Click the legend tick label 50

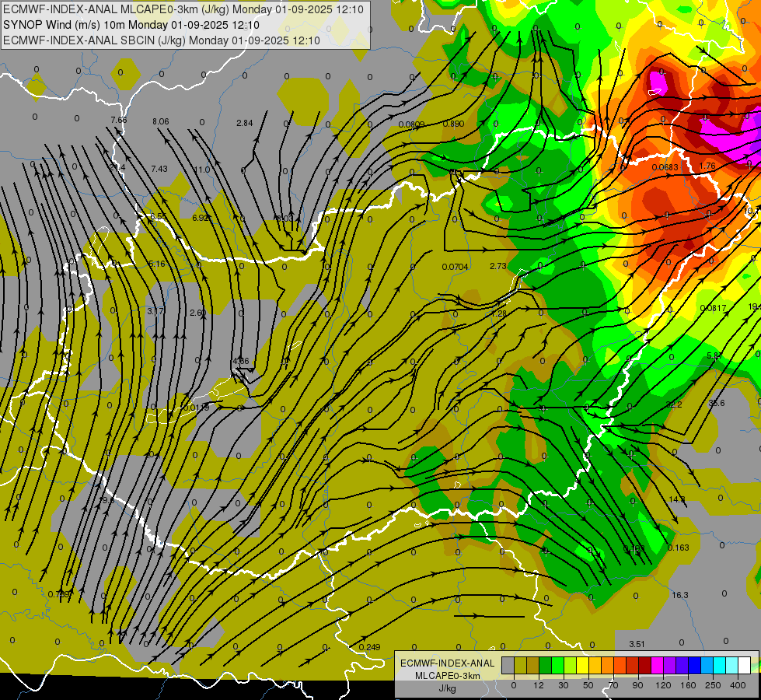(x=588, y=685)
